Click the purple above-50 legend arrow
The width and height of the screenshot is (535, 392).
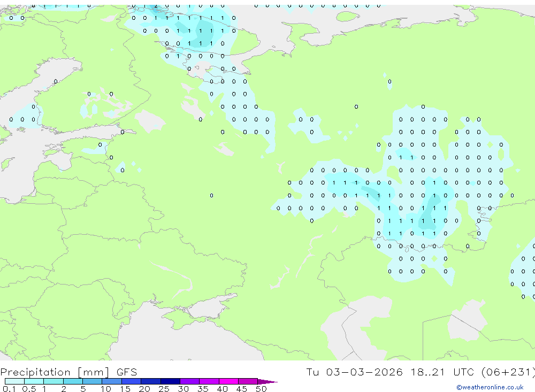[x=267, y=381]
